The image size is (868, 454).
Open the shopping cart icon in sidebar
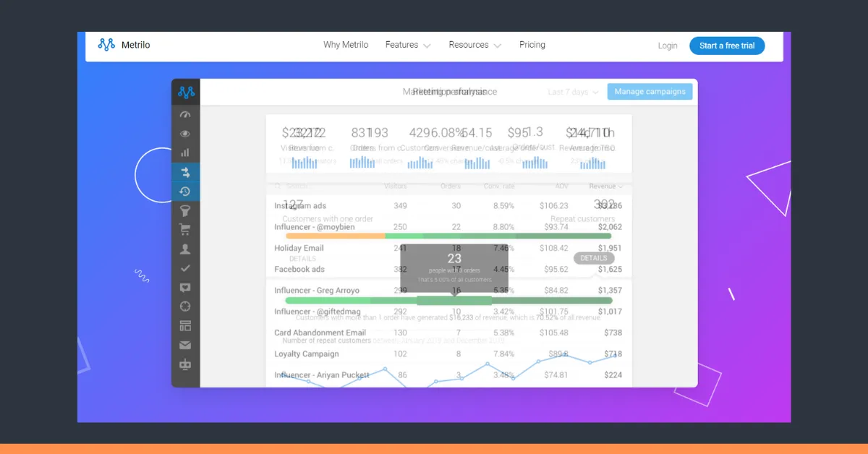[x=185, y=230]
